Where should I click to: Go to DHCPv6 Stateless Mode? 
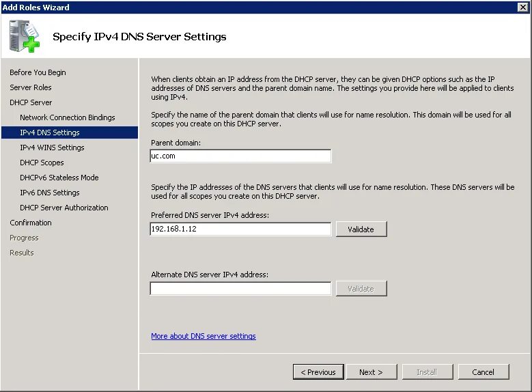[59, 178]
